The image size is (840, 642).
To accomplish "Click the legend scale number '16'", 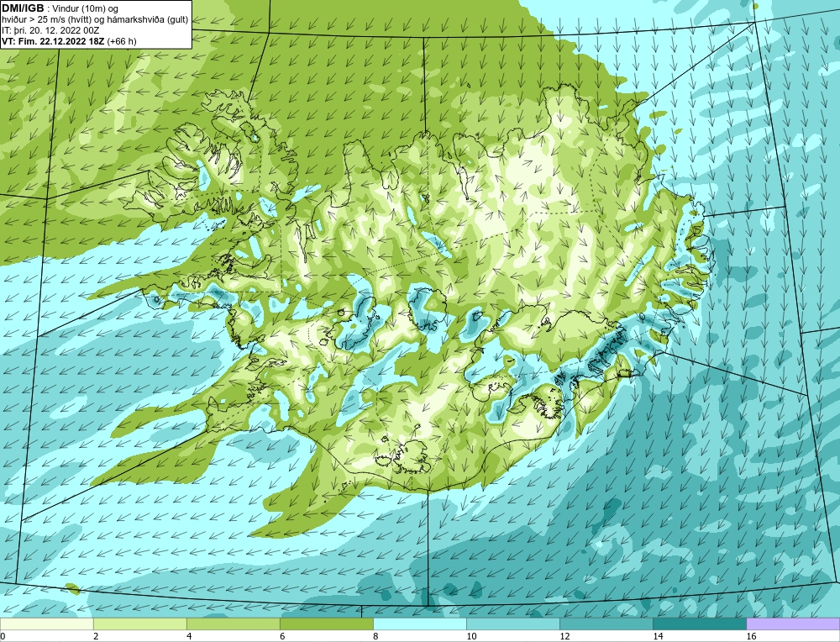I will pyautogui.click(x=751, y=636).
